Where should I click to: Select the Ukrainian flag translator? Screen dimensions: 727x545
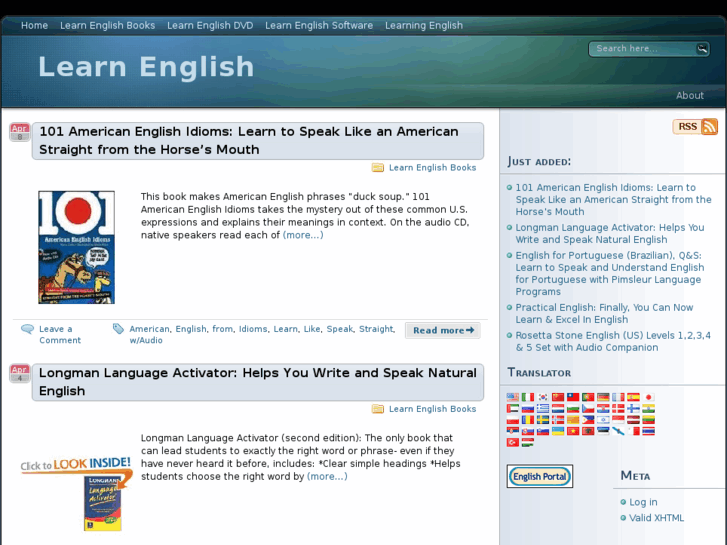[558, 431]
